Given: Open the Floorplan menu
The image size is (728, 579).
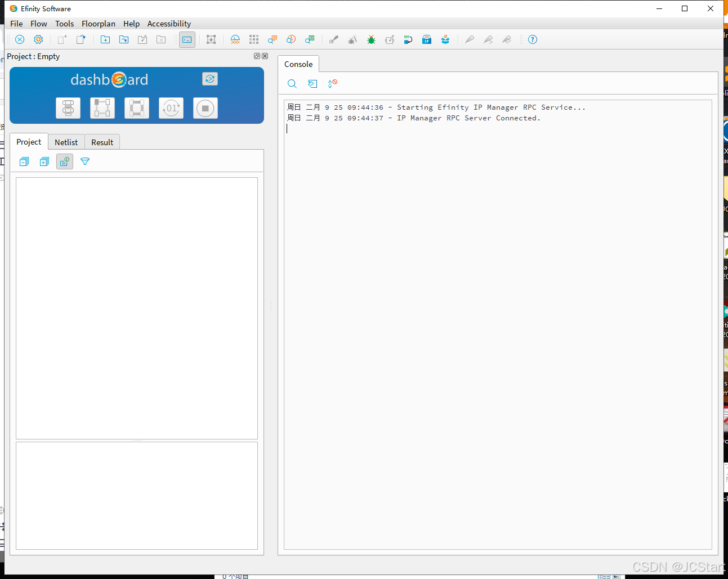Looking at the screenshot, I should tap(99, 24).
